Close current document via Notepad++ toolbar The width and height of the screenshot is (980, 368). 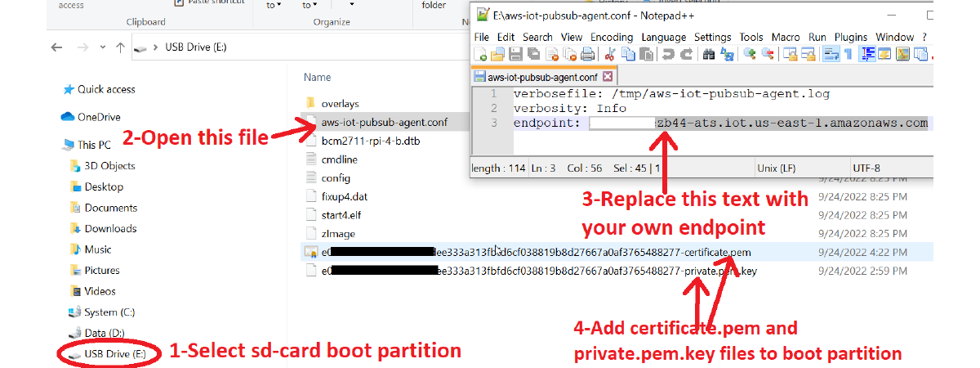(x=552, y=54)
